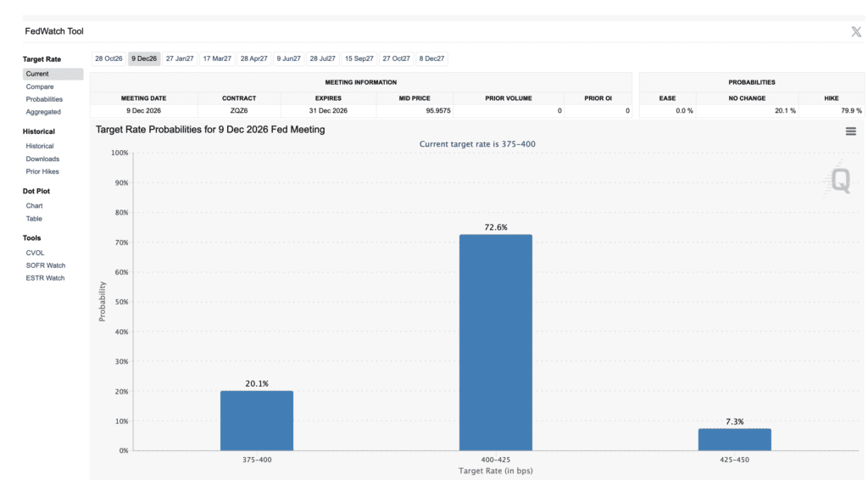
Task: Open the 28 Apr27 meeting tab
Action: click(x=254, y=59)
